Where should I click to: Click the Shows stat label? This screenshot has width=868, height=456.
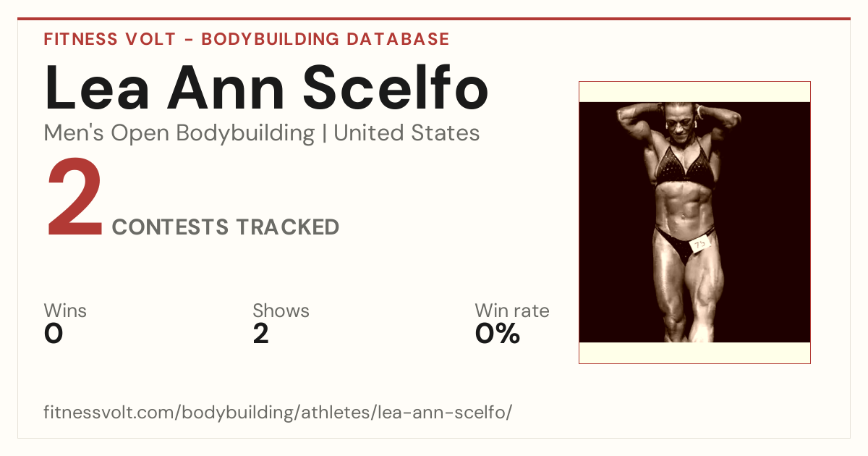pyautogui.click(x=281, y=311)
